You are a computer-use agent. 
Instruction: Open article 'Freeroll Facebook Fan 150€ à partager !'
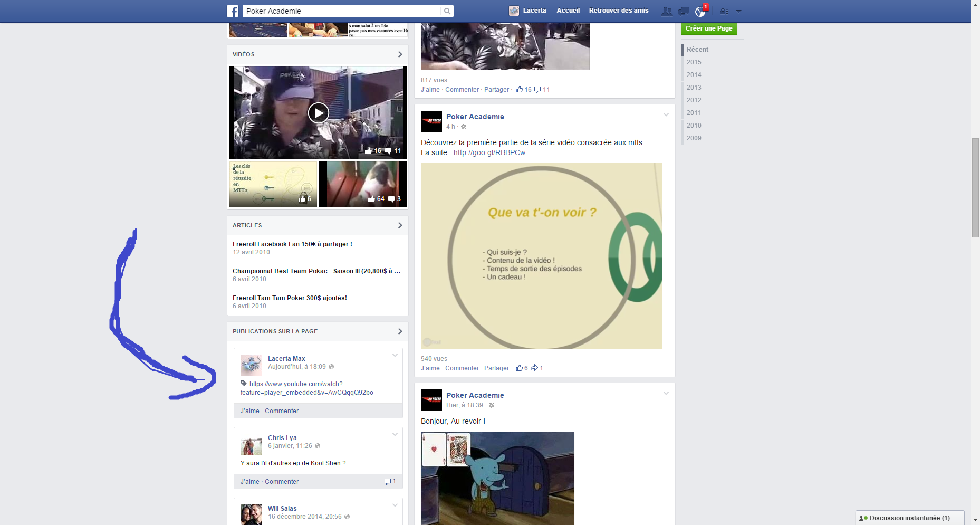click(x=292, y=244)
